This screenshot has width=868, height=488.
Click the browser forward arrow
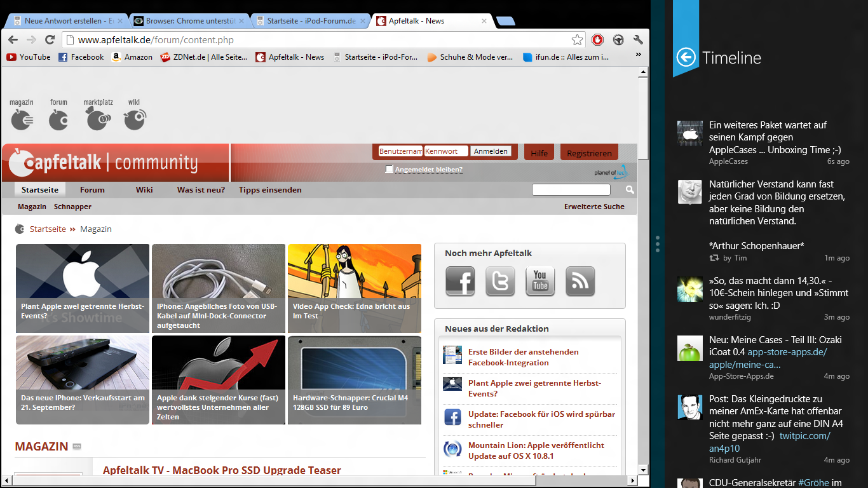[31, 40]
